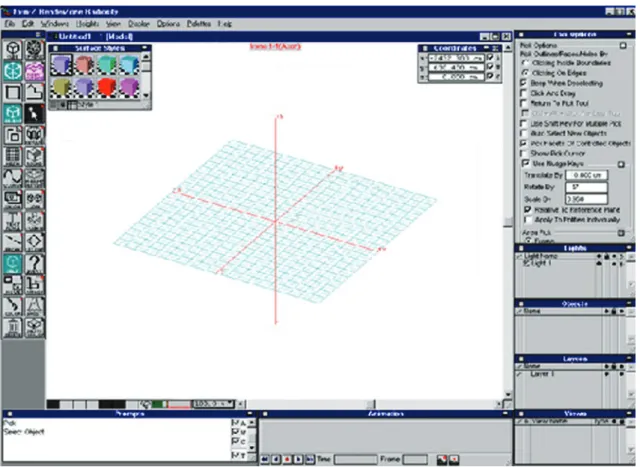The width and height of the screenshot is (640, 467).
Task: Open the Objects palette title menu arrow
Action: (x=629, y=303)
